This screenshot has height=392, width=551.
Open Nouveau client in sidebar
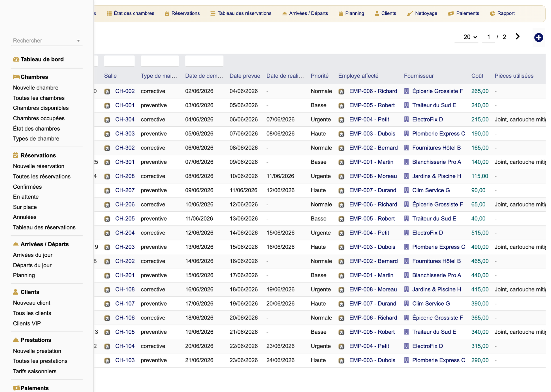pyautogui.click(x=32, y=303)
